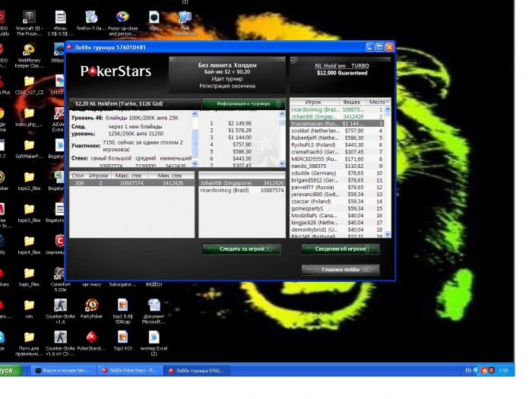Open the topic4_files folder
Viewport: 532px width, 399px height.
click(x=29, y=245)
